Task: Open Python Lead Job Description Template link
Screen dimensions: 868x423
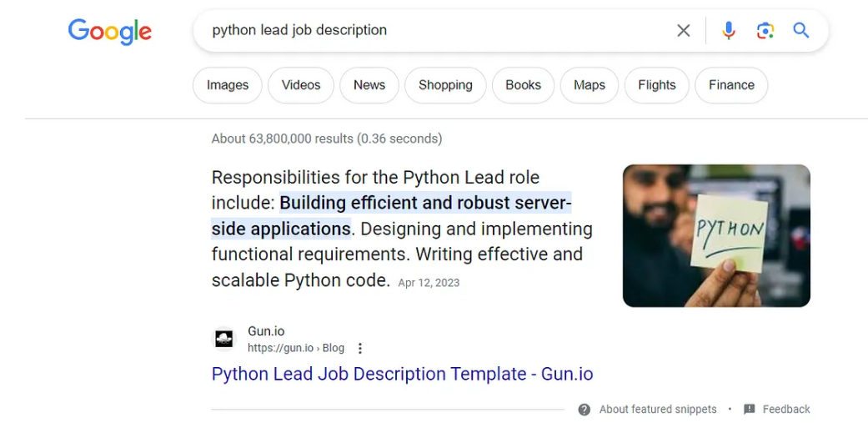Action: pyautogui.click(x=403, y=374)
